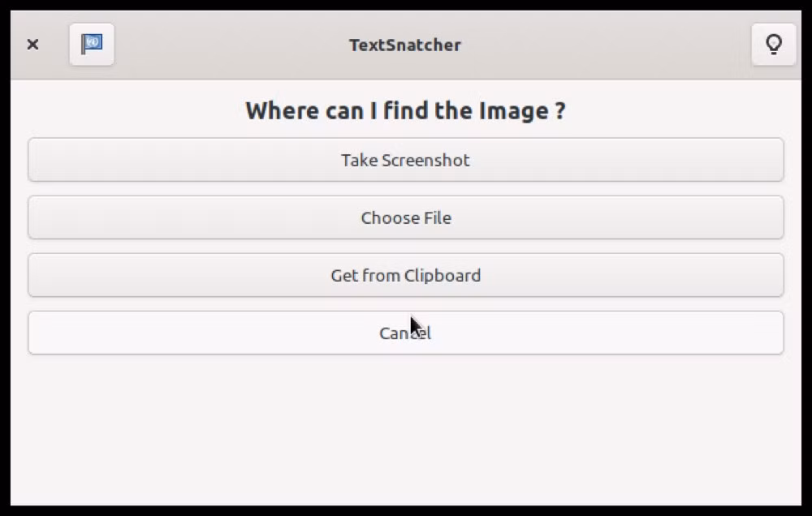Viewport: 812px width, 516px height.
Task: Change OCR language via the blue flag button
Action: [x=92, y=45]
